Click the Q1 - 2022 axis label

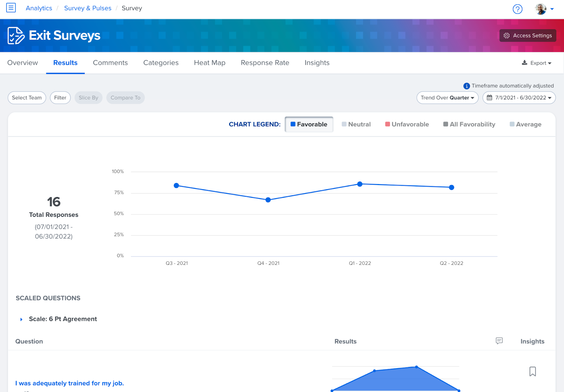[360, 263]
